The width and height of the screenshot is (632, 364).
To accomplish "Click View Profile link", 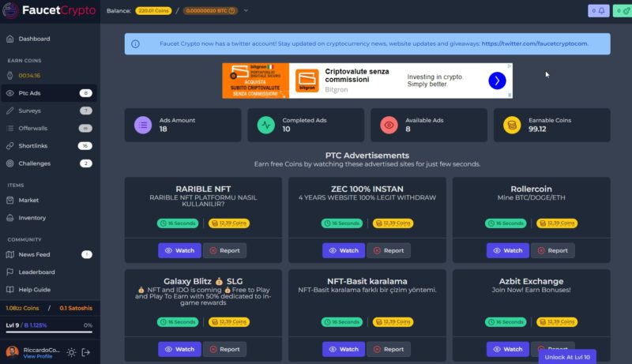I will [x=39, y=357].
